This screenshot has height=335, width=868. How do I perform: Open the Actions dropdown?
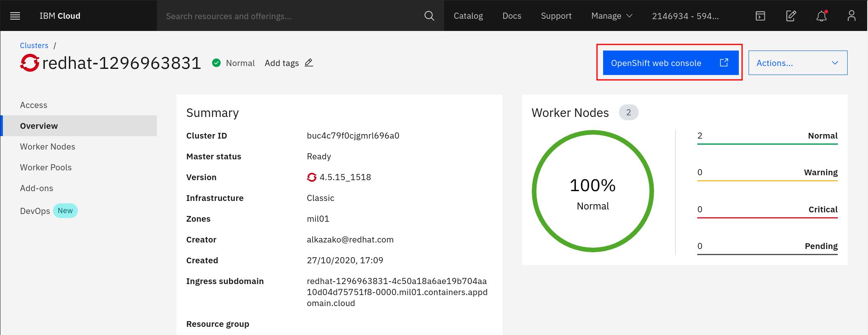point(798,63)
